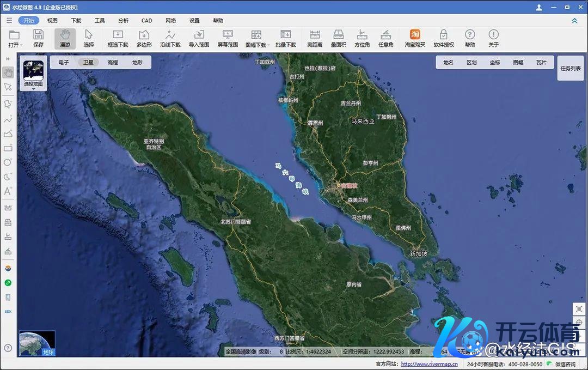
Task: Switch map type to 电子
Action: [64, 63]
